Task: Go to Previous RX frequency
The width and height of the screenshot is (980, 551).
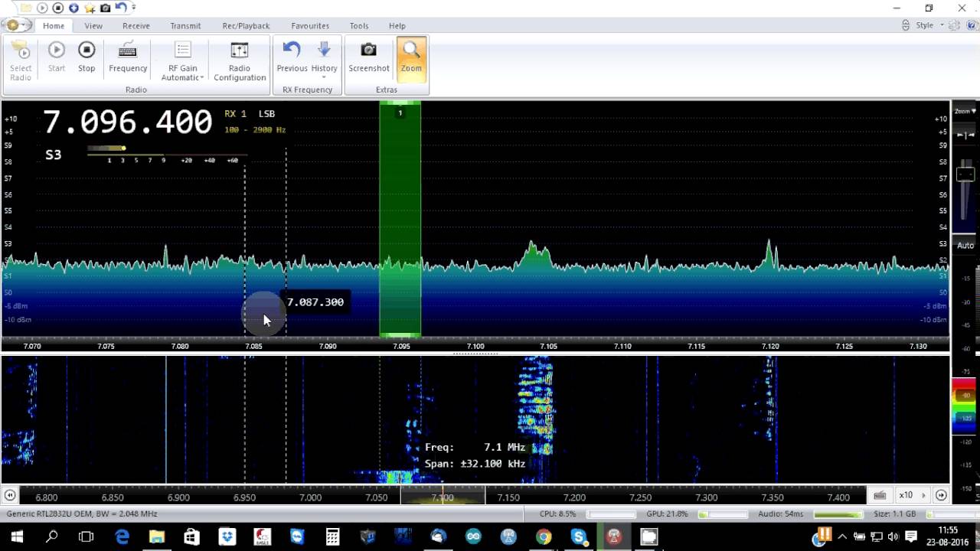Action: [x=292, y=57]
